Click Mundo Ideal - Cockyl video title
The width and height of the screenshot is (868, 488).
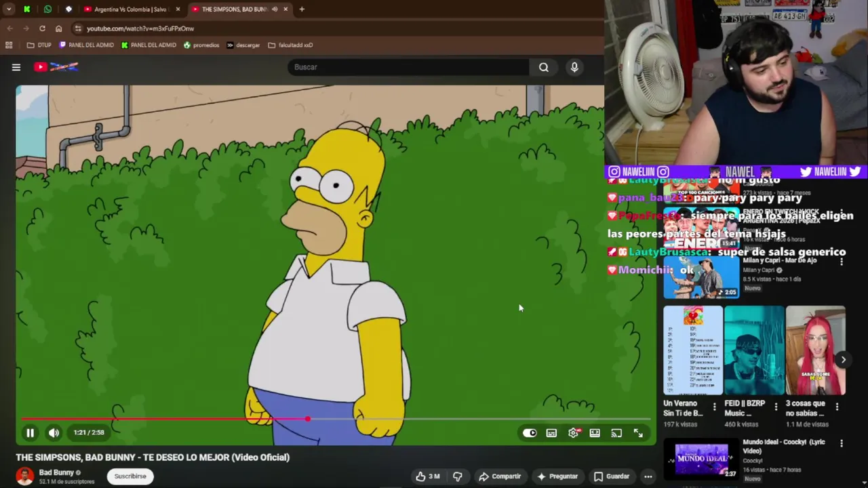784,446
